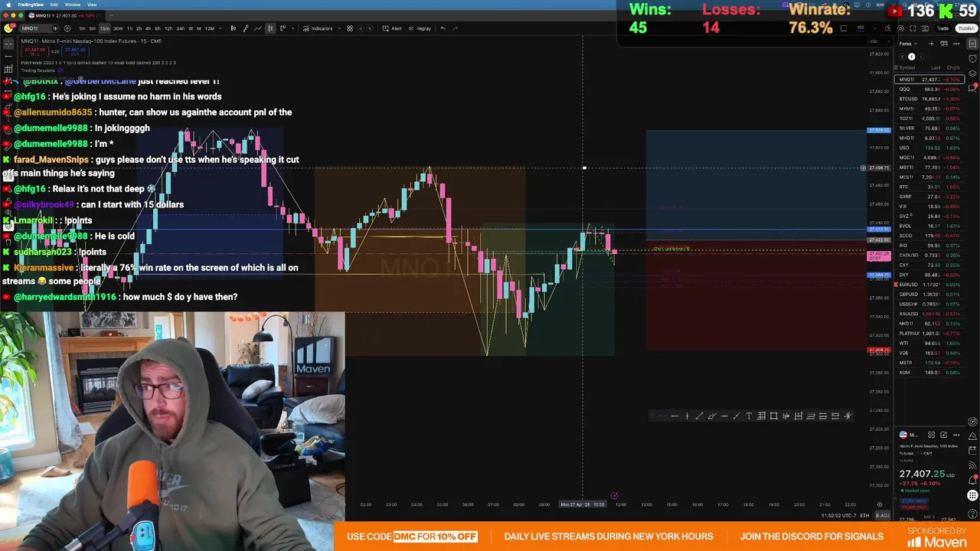980x551 pixels.
Task: Select the 12M timeframe
Action: tap(210, 28)
